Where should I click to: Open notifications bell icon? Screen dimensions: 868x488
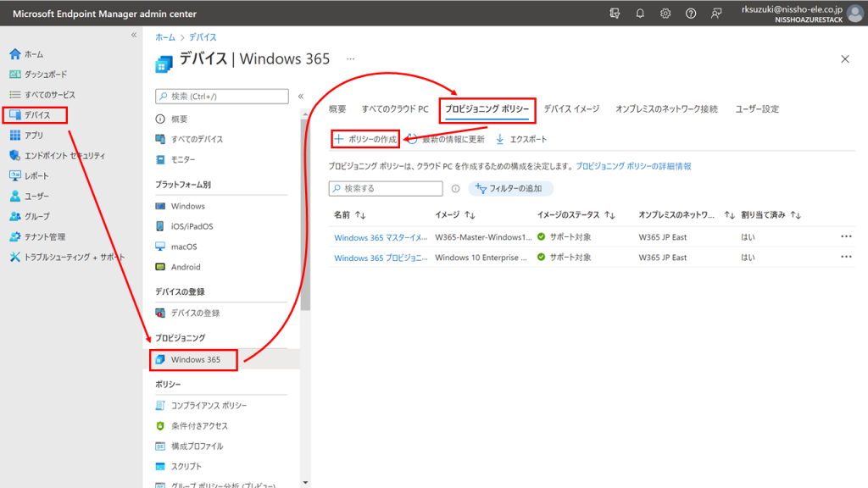(x=640, y=14)
